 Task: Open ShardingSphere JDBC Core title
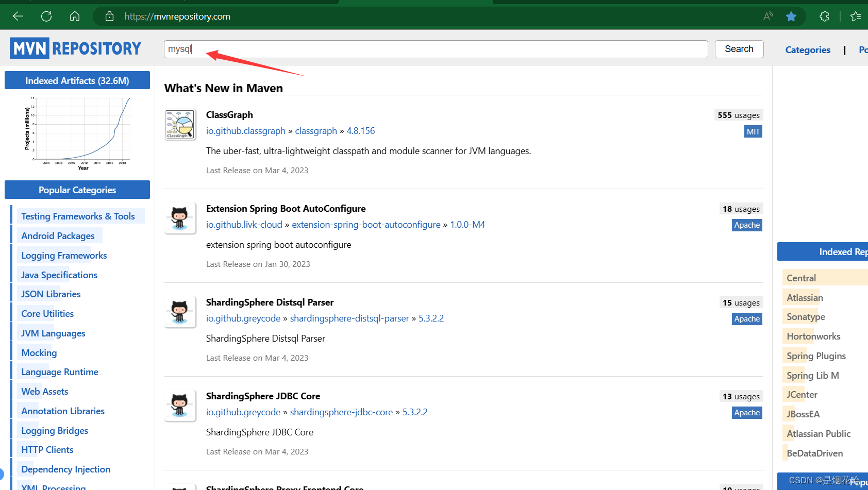click(x=263, y=396)
